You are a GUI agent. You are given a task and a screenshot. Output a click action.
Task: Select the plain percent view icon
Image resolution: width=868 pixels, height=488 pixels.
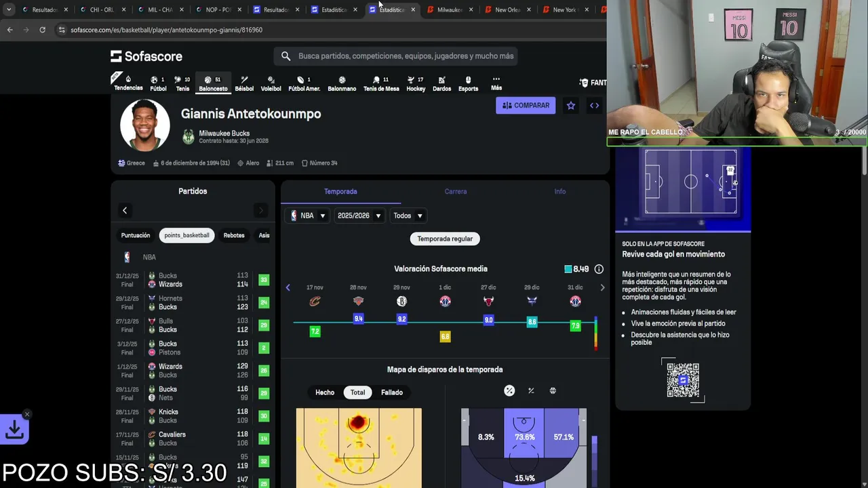[531, 391]
